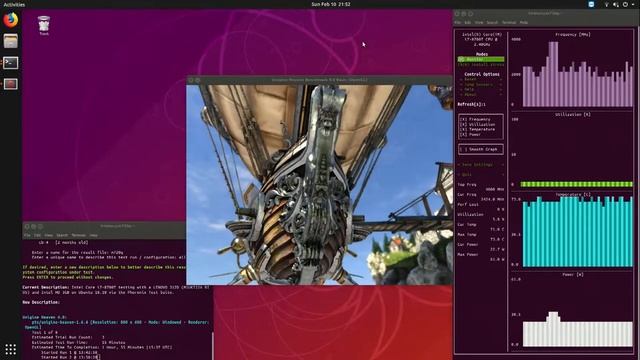Click the Reset control option
The height and width of the screenshot is (360, 640).
[x=481, y=80]
